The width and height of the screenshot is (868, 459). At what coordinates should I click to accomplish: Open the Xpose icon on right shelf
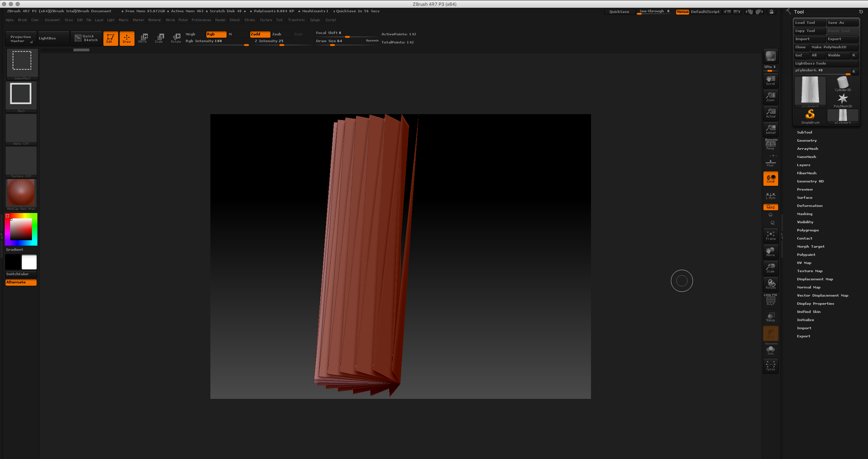[770, 366]
